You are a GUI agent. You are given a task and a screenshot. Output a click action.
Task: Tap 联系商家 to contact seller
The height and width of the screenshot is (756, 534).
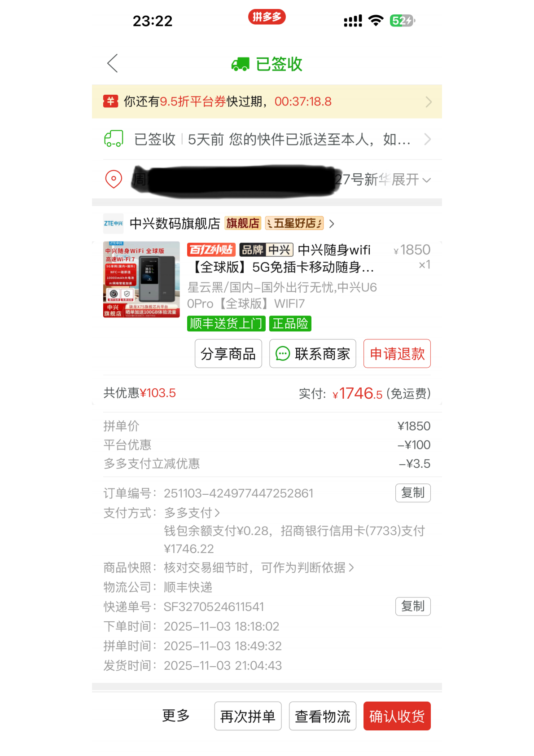coord(313,354)
